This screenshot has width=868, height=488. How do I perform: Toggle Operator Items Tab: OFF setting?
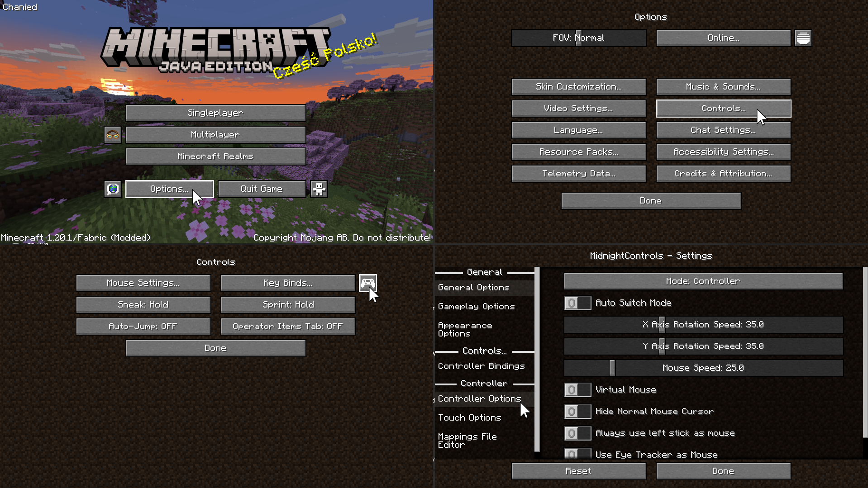[288, 327]
